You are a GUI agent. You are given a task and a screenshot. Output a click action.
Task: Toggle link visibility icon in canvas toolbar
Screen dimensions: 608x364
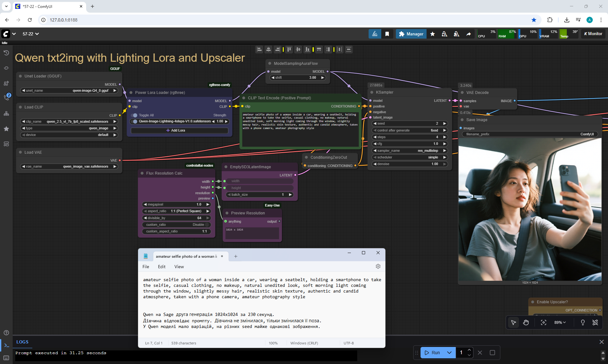[595, 322]
